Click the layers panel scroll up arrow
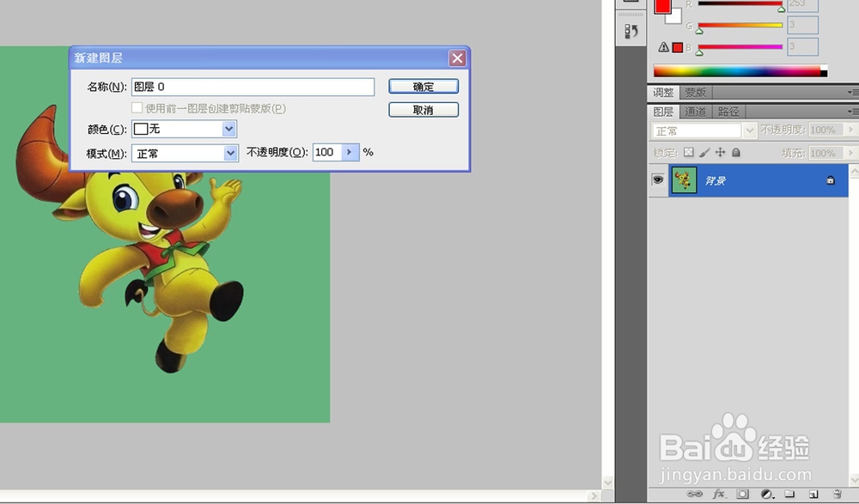Image resolution: width=859 pixels, height=504 pixels. pos(854,172)
